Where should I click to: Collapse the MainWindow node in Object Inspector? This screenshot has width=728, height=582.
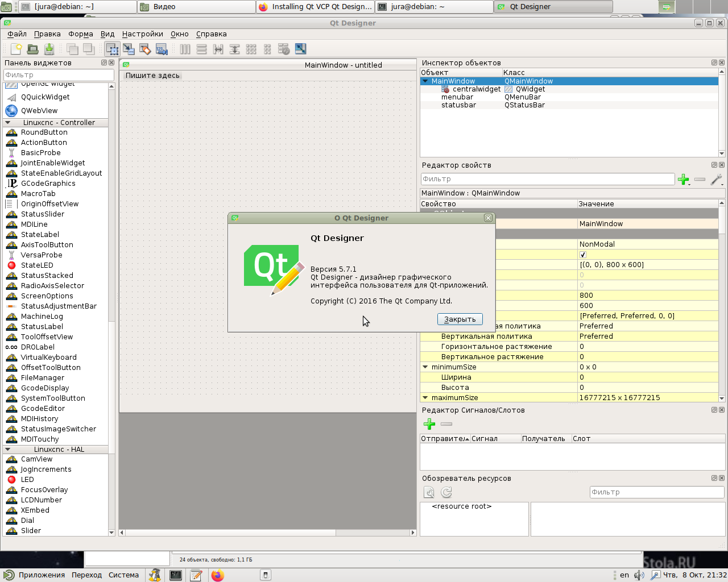coord(425,81)
